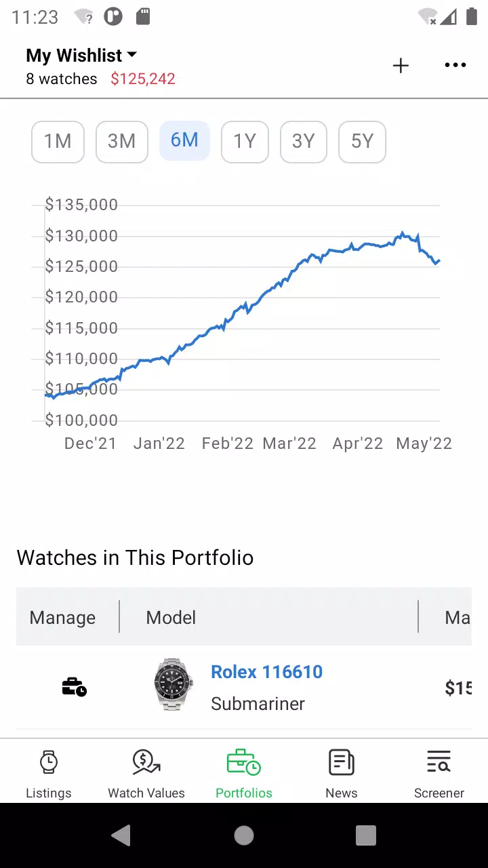Expand the My Wishlist dropdown arrow
This screenshot has height=868, width=488.
tap(132, 55)
